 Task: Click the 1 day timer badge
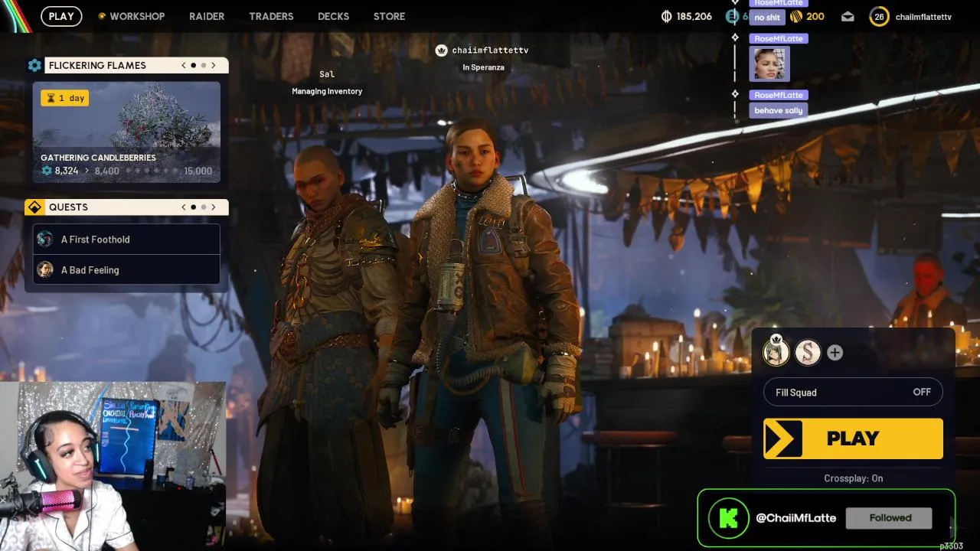[x=65, y=98]
